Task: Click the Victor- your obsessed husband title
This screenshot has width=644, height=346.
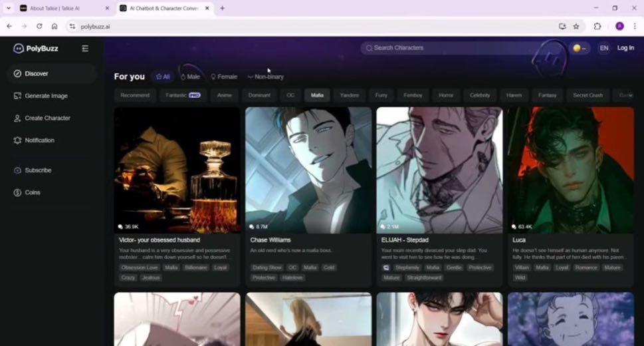Action: 160,240
